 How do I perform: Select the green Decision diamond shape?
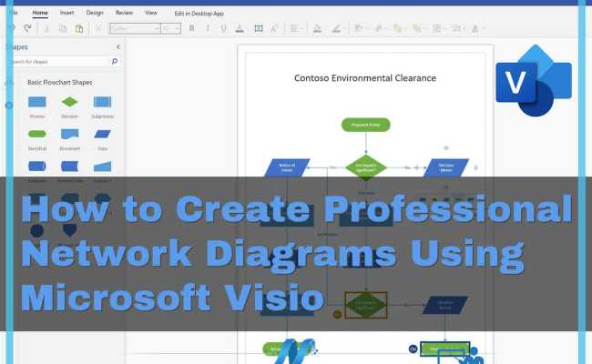tap(69, 102)
